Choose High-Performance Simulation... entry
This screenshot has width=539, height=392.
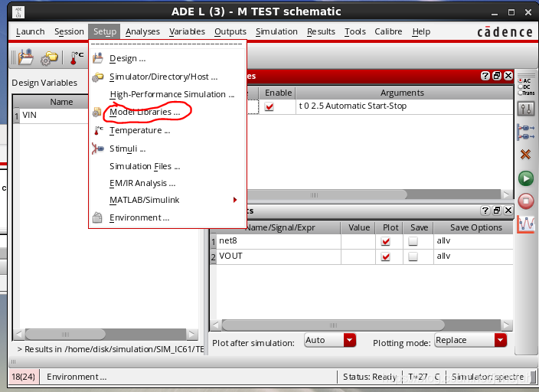168,94
